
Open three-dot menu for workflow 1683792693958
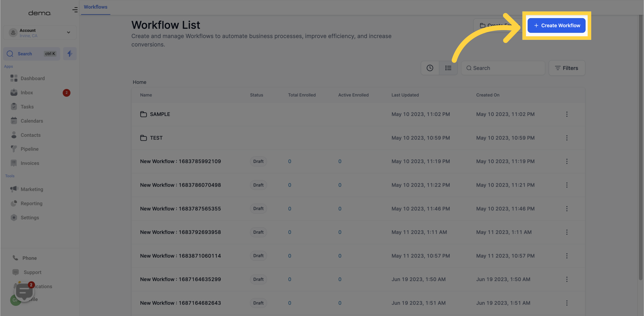tap(567, 232)
